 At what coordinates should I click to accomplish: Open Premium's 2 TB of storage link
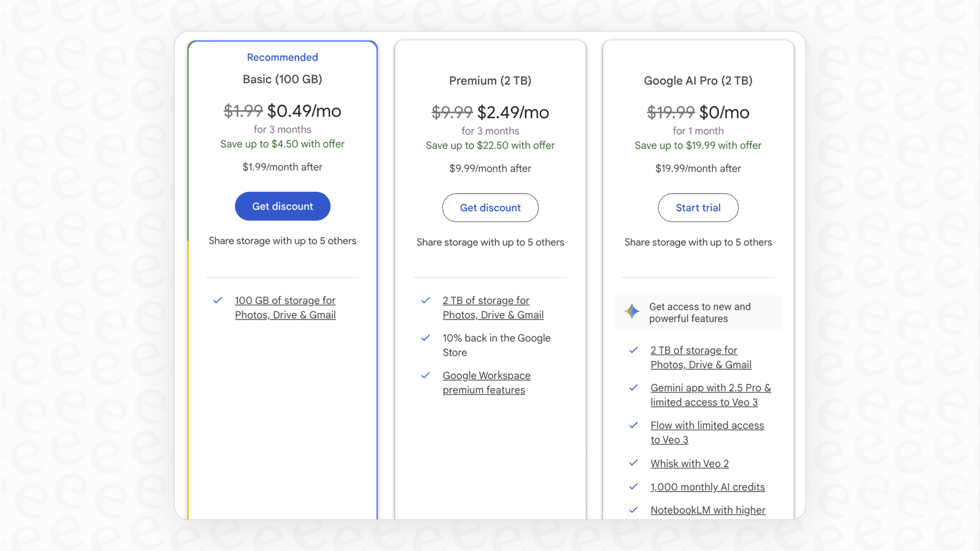(x=493, y=307)
